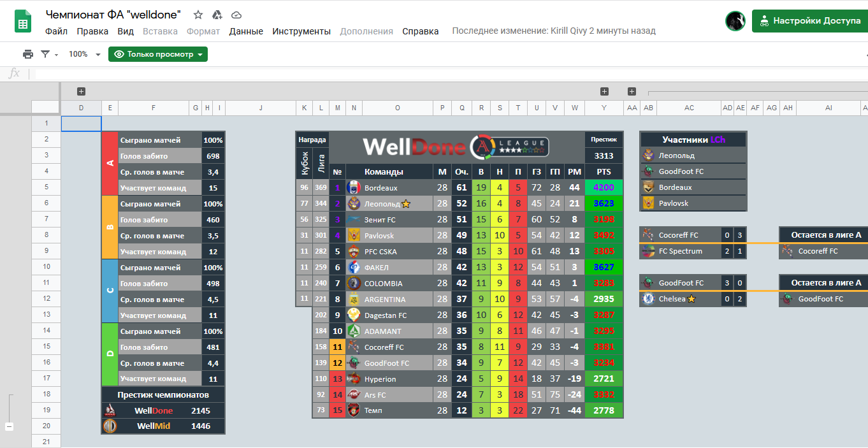Open the Файл menu
This screenshot has width=868, height=448.
click(57, 31)
